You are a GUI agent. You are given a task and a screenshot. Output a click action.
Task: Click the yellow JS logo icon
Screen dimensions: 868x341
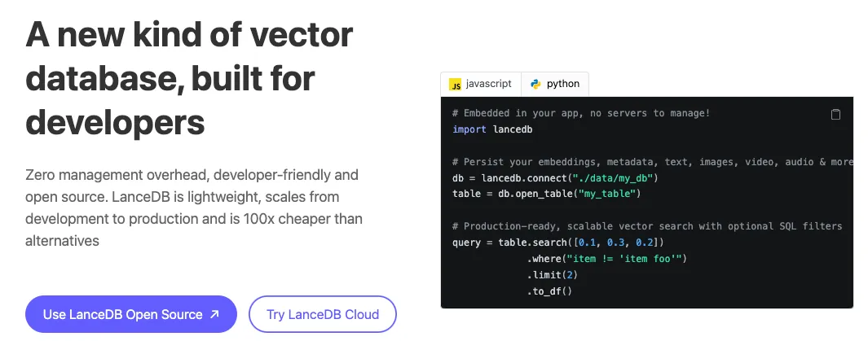coord(455,85)
